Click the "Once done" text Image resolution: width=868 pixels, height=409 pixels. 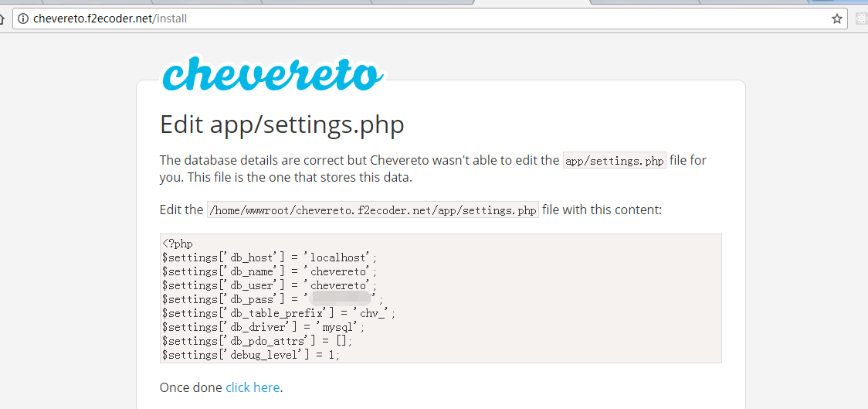click(191, 387)
